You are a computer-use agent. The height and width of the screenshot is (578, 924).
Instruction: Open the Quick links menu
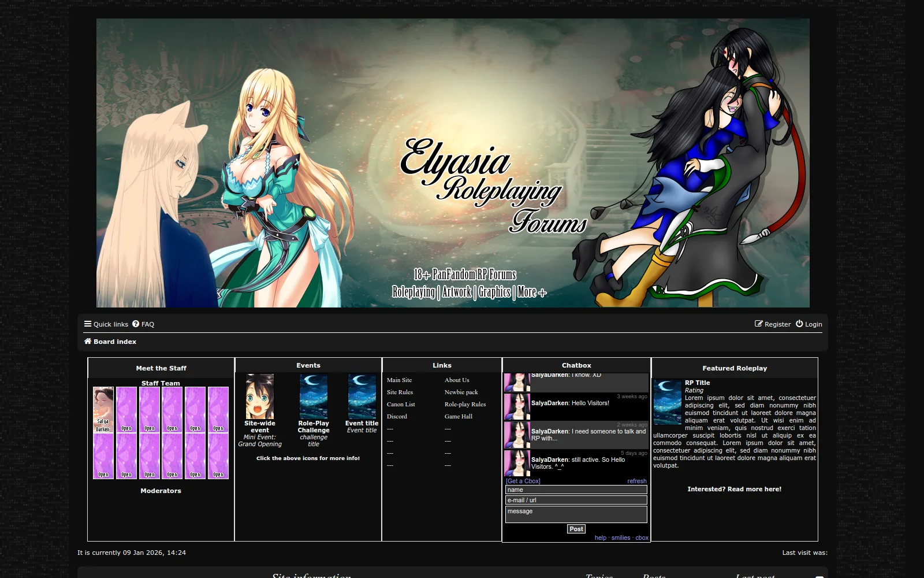[106, 324]
